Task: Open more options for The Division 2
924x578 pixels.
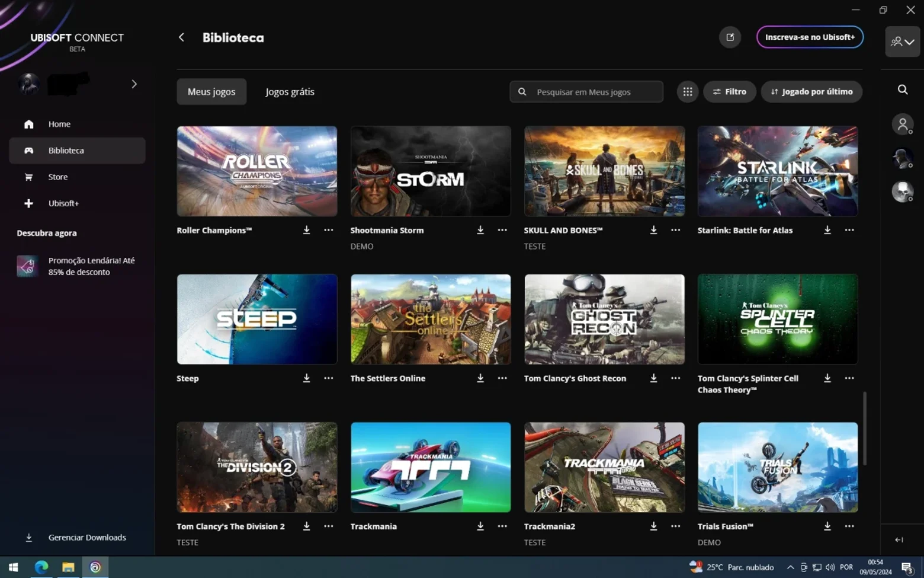Action: pyautogui.click(x=329, y=526)
